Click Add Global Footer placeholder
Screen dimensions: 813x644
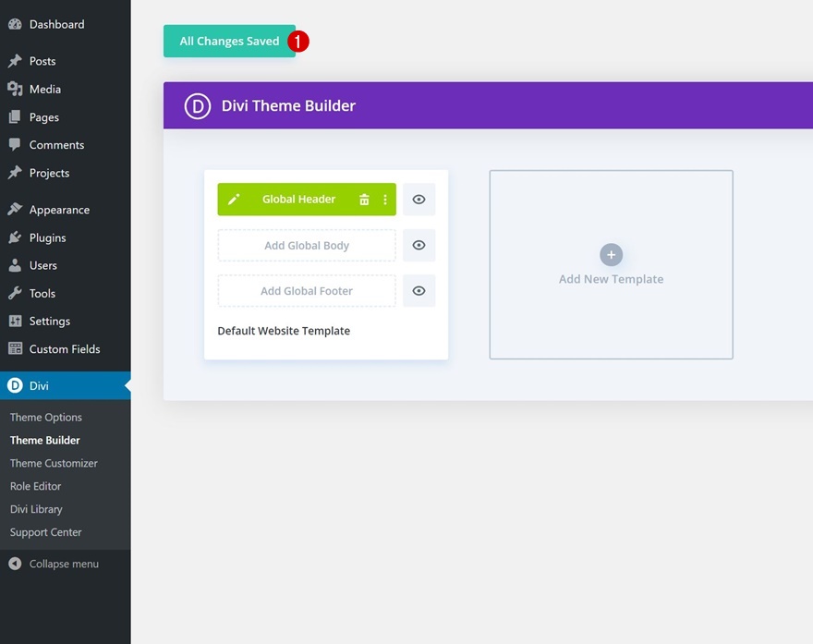(x=307, y=290)
